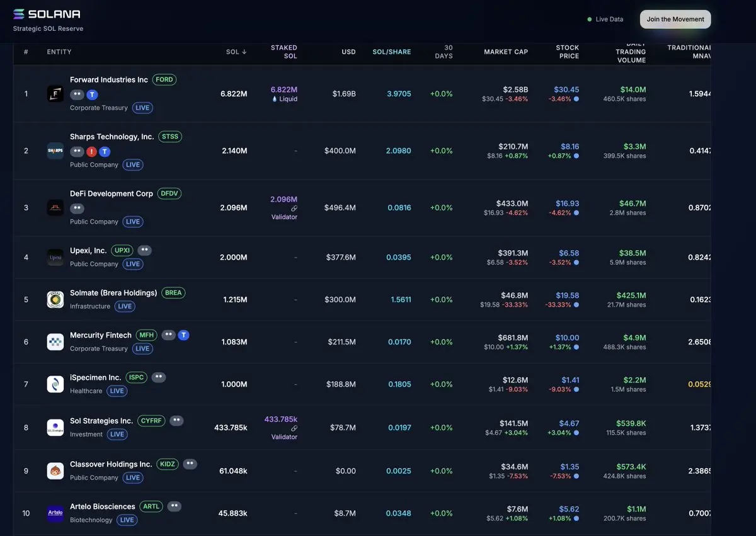Click the 3.9705 SOL/share value
Viewport: 756px width, 536px height.
click(399, 94)
